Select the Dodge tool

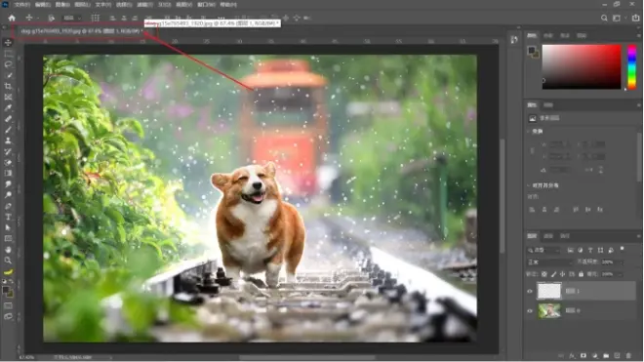point(8,195)
